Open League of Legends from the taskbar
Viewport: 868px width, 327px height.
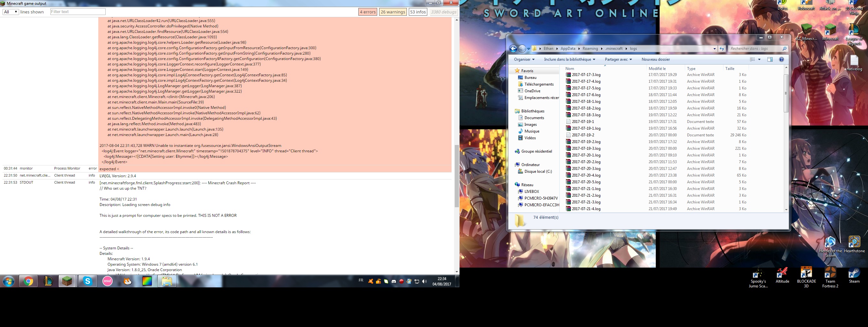pos(48,281)
